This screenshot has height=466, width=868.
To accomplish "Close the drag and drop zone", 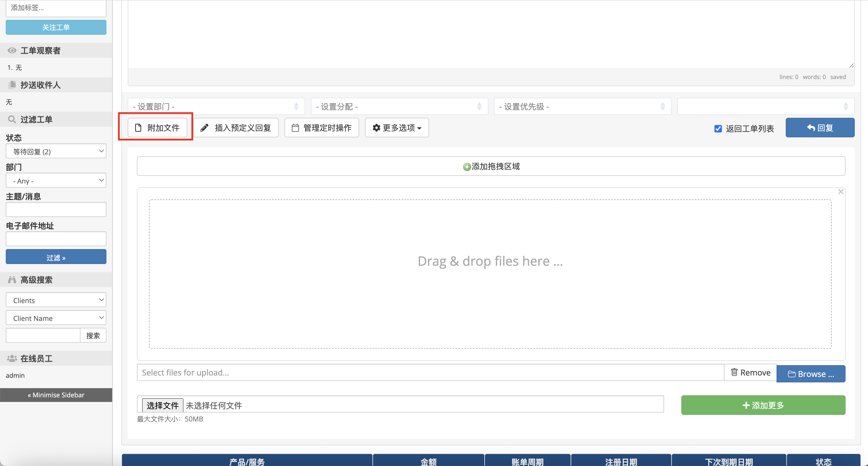I will tap(841, 192).
